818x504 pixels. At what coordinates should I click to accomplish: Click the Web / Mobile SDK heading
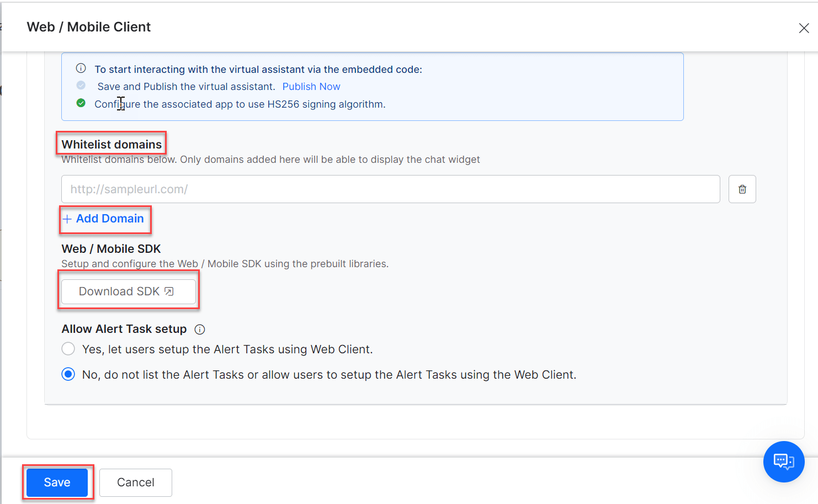pyautogui.click(x=111, y=249)
